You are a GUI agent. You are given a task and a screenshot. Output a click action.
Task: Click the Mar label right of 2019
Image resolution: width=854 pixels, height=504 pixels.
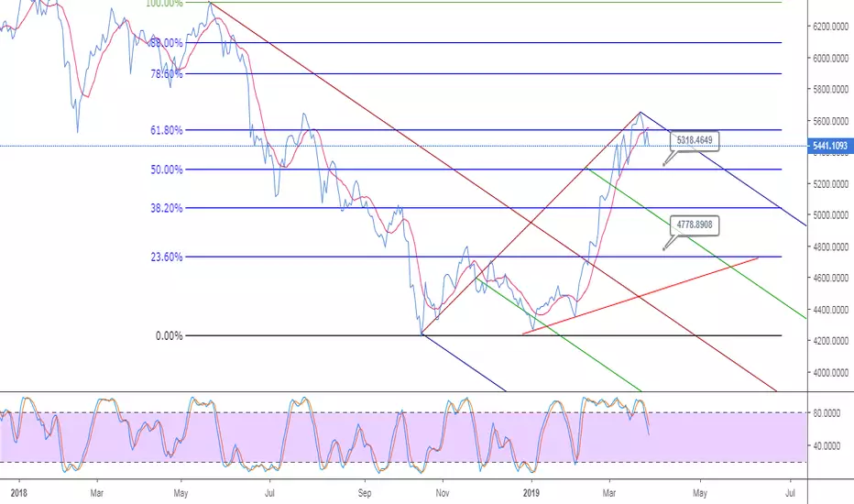coord(609,493)
